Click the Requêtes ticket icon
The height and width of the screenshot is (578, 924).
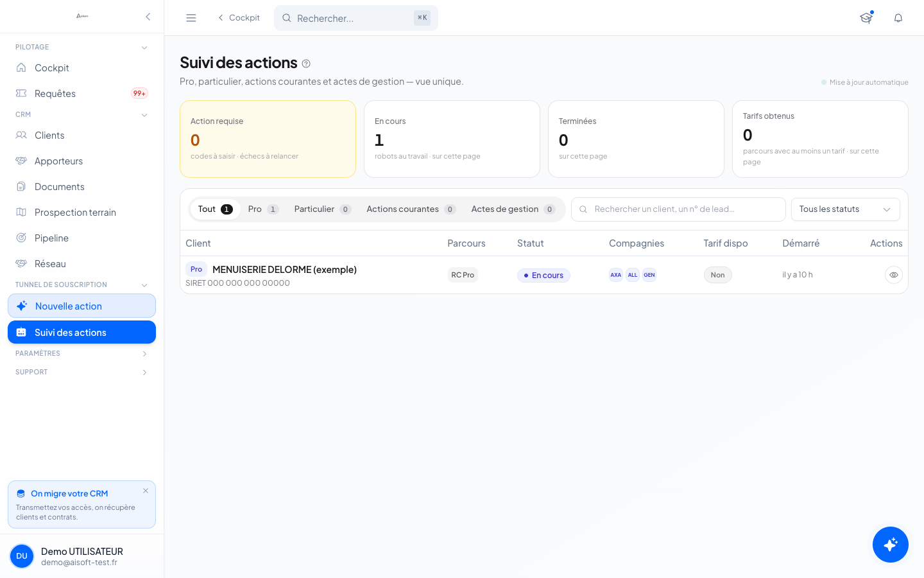click(21, 93)
